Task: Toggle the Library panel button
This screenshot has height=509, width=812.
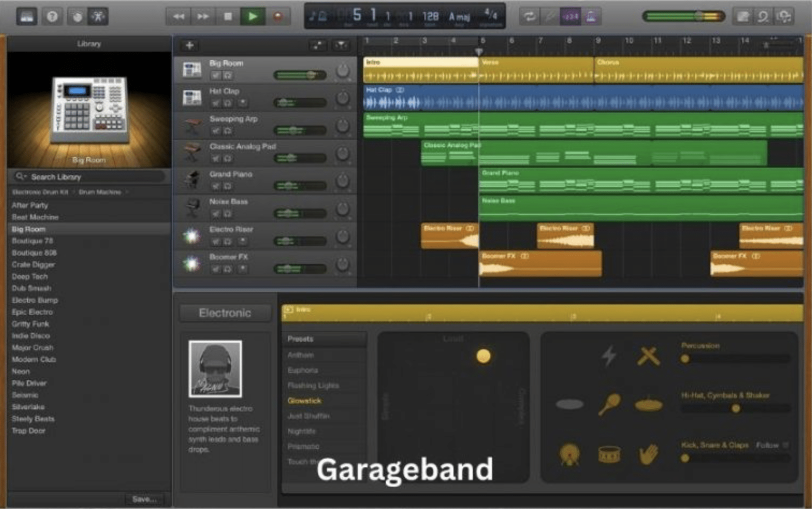Action: click(x=26, y=16)
